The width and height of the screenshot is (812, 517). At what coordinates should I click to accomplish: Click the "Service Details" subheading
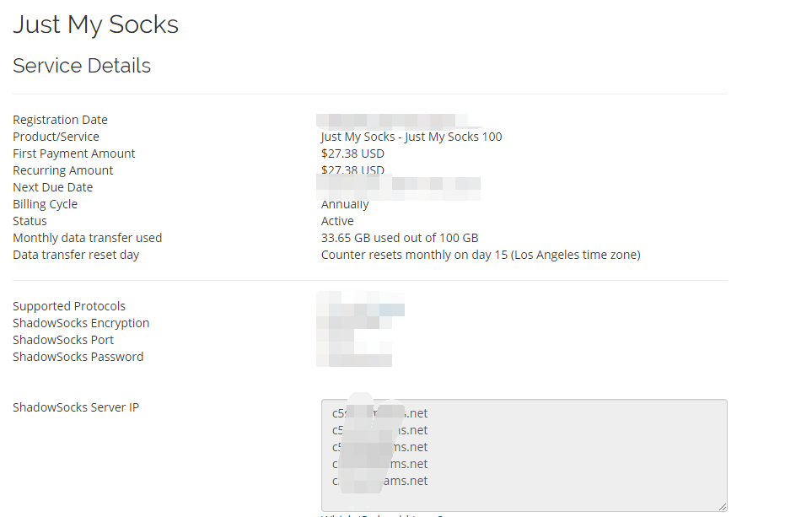point(82,66)
